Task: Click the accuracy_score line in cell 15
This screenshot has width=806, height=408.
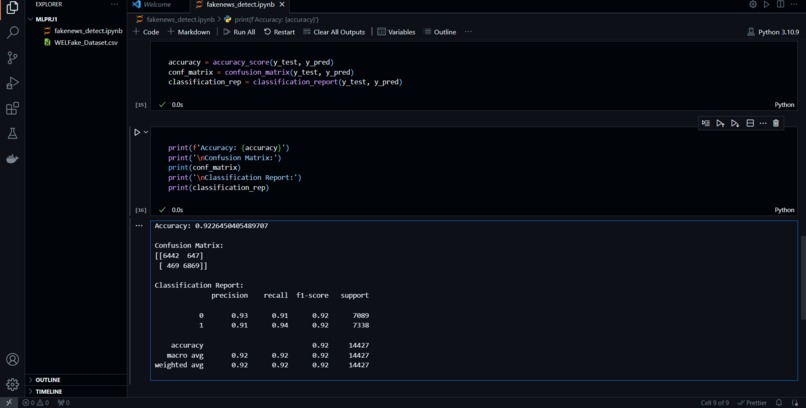Action: pos(251,62)
